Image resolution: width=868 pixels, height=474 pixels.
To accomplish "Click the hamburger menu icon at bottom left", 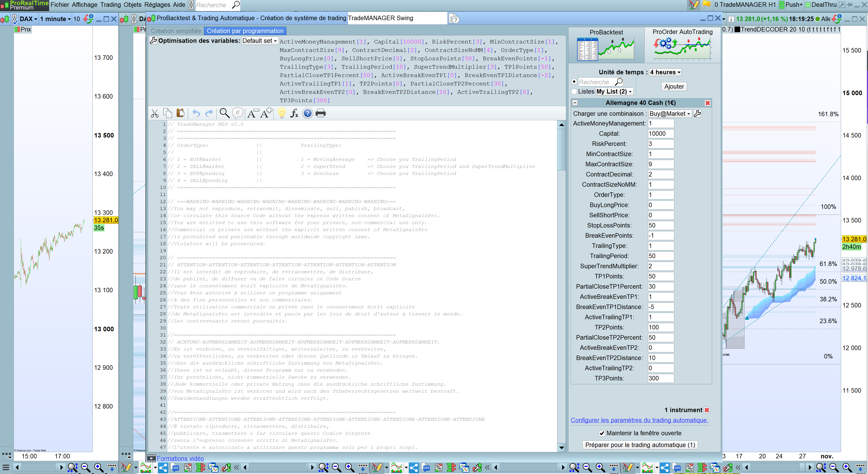I will 6,468.
